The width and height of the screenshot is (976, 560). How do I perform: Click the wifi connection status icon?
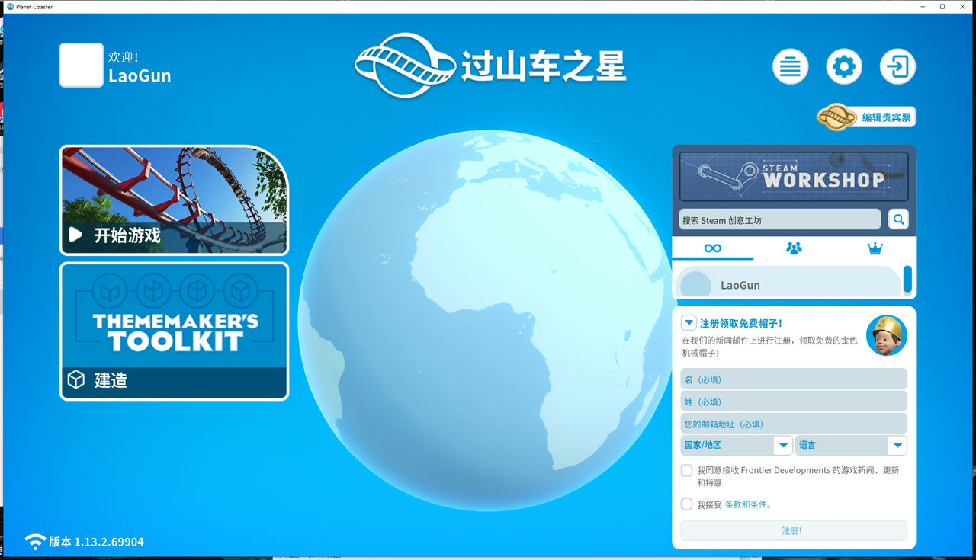pyautogui.click(x=35, y=542)
